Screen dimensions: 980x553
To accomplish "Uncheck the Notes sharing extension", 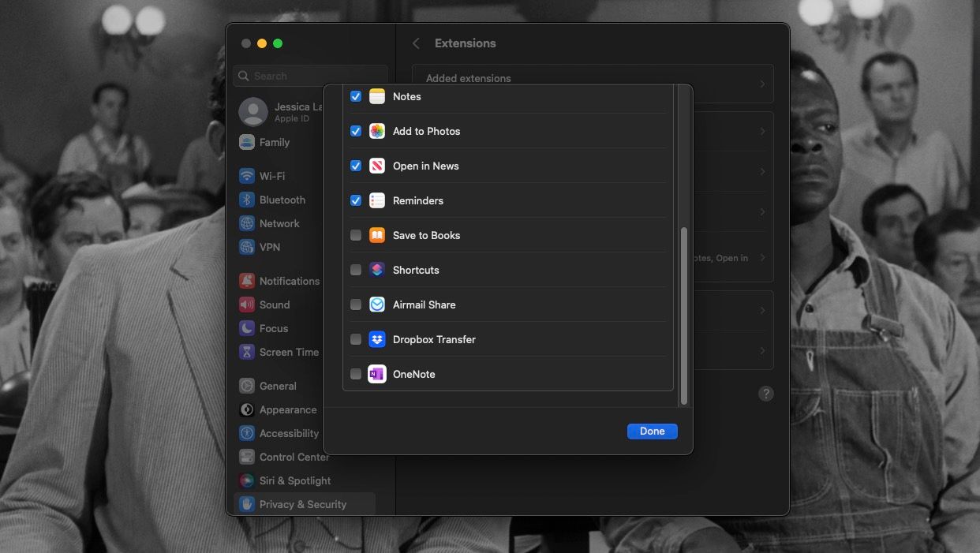I will tap(356, 96).
